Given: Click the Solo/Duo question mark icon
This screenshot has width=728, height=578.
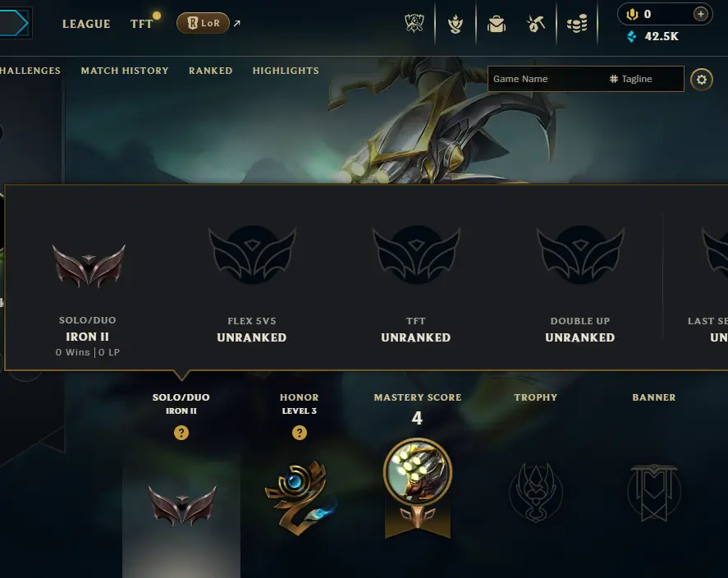Looking at the screenshot, I should click(181, 433).
